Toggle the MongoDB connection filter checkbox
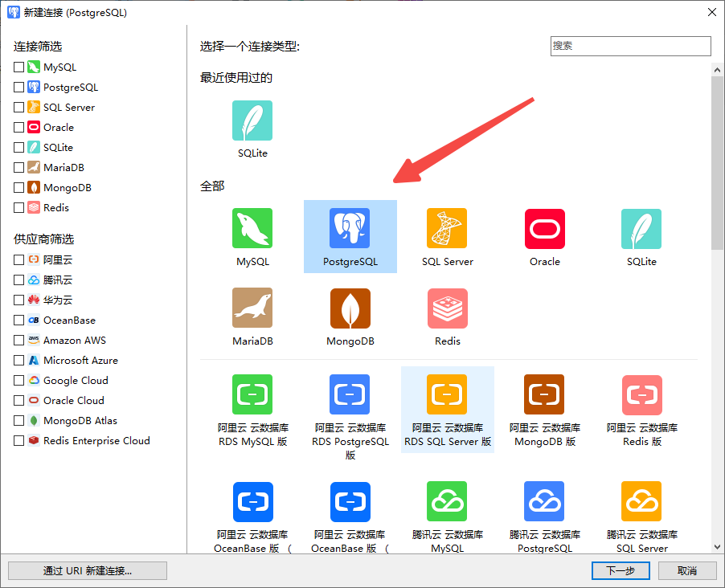 pos(19,188)
